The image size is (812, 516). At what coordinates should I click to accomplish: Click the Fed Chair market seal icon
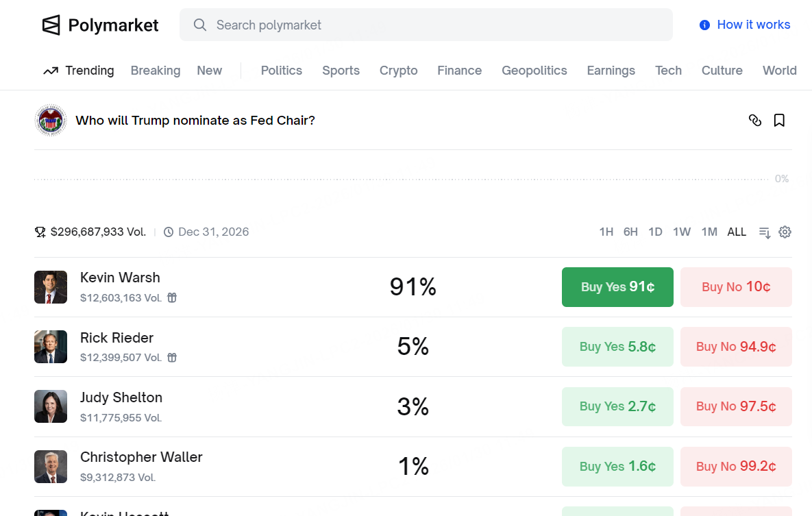[x=51, y=121]
